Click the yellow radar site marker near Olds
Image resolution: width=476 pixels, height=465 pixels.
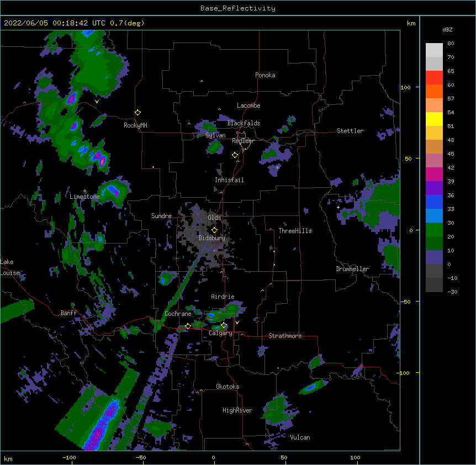(214, 230)
